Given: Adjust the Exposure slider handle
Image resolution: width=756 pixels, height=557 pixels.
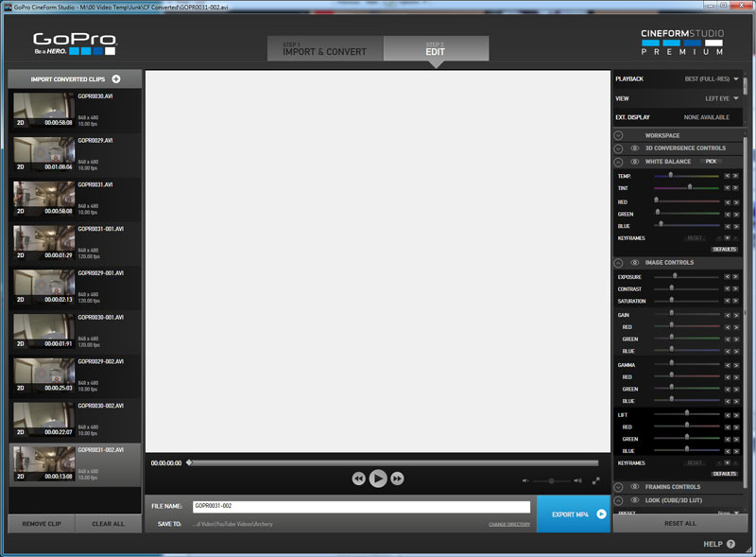Looking at the screenshot, I should tap(675, 276).
